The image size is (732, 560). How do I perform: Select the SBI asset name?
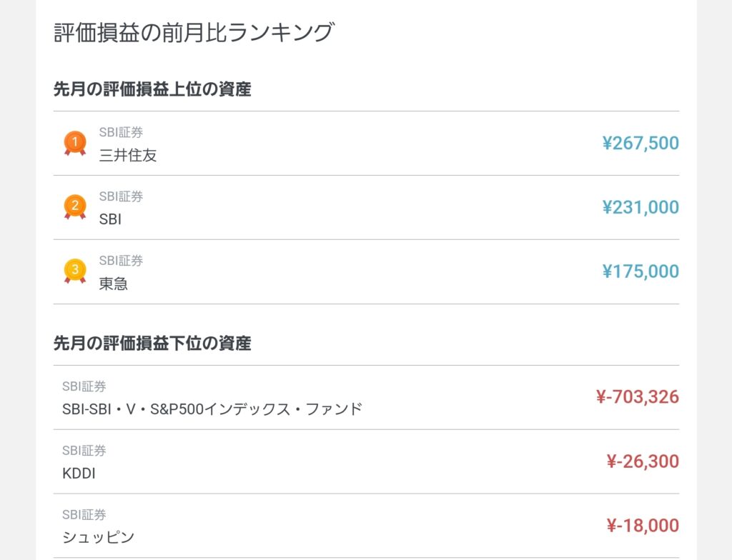click(110, 219)
